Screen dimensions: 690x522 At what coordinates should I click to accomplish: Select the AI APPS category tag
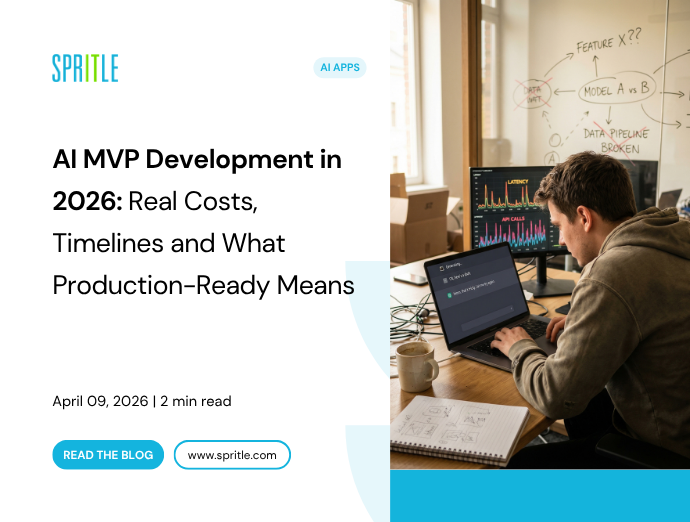tap(339, 68)
